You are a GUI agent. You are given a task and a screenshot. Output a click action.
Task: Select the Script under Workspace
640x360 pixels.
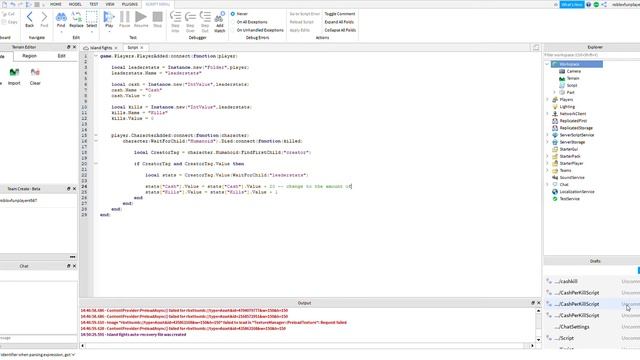(x=568, y=85)
